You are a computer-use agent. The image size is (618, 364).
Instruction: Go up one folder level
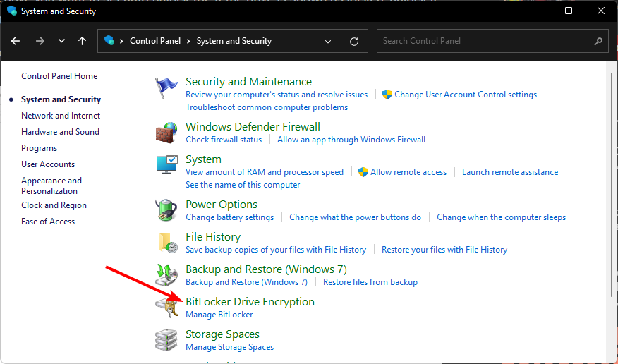pyautogui.click(x=83, y=41)
